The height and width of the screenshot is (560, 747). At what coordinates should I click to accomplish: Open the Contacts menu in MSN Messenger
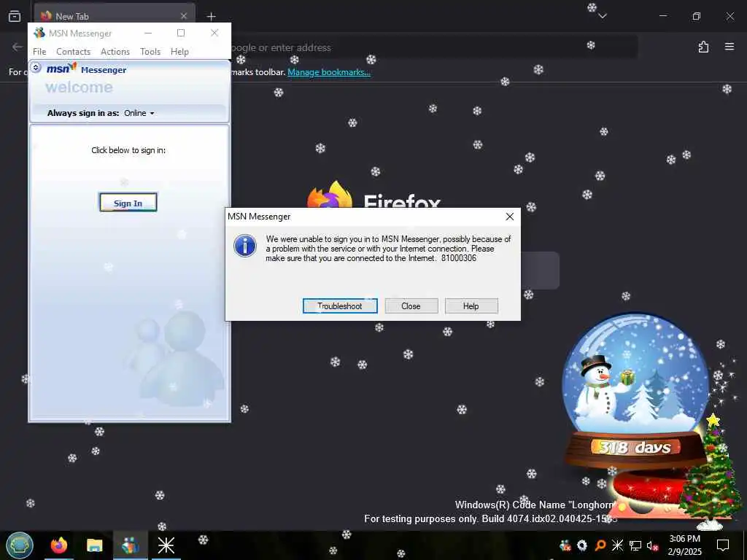click(74, 52)
